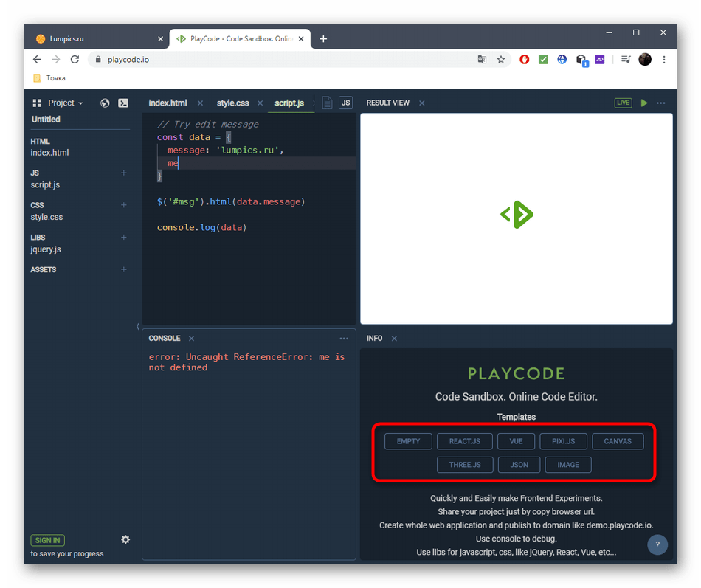The height and width of the screenshot is (588, 701).
Task: Click the SIGN IN button
Action: 48,540
